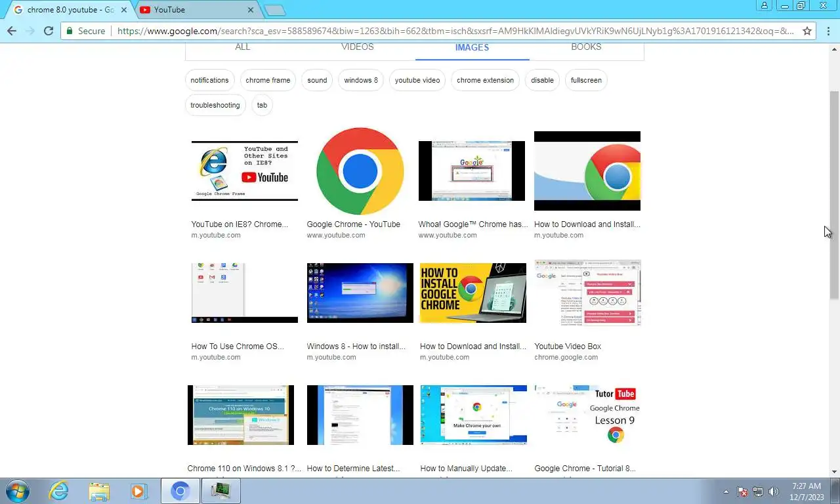
Task: Switch to BOOKS search results
Action: click(586, 47)
